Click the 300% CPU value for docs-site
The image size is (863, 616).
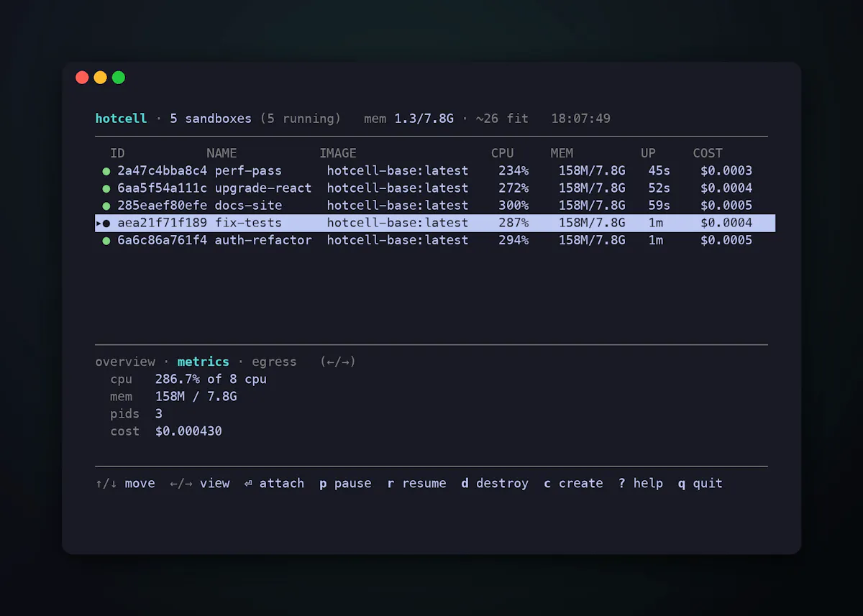click(513, 206)
